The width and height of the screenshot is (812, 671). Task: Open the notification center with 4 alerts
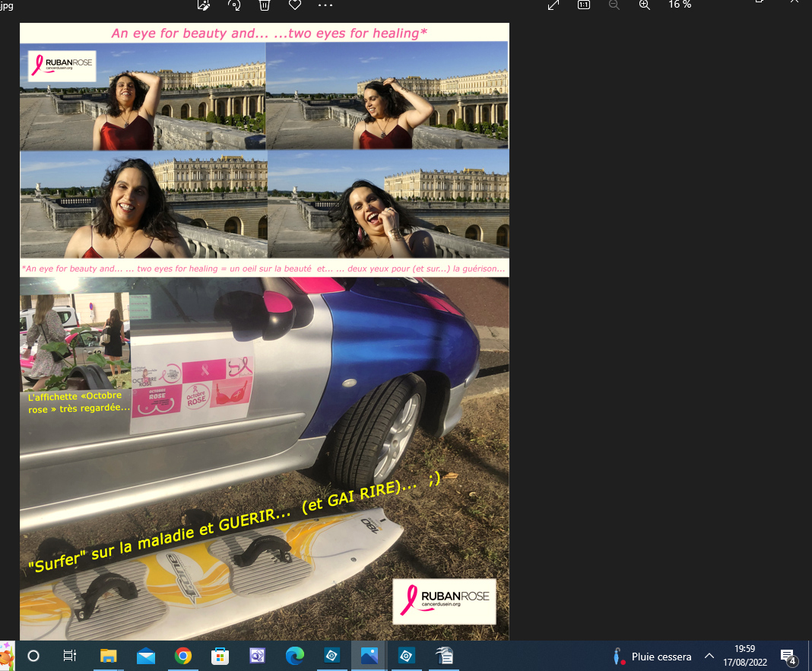[788, 656]
